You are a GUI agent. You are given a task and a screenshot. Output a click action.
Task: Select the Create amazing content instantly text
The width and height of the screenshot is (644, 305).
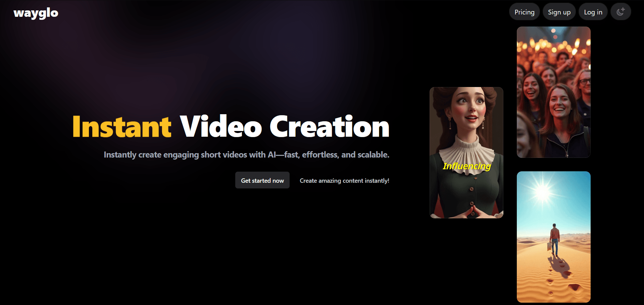tap(344, 181)
